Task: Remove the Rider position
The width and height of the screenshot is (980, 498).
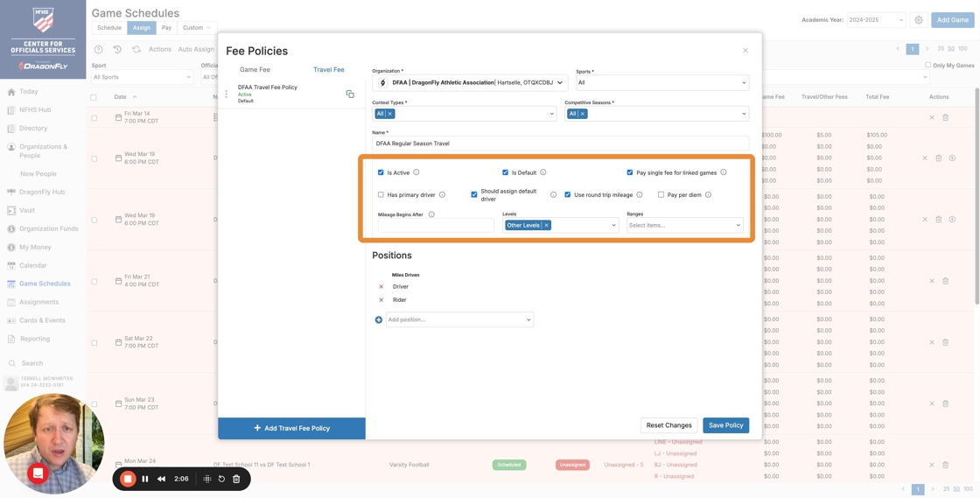Action: 381,300
